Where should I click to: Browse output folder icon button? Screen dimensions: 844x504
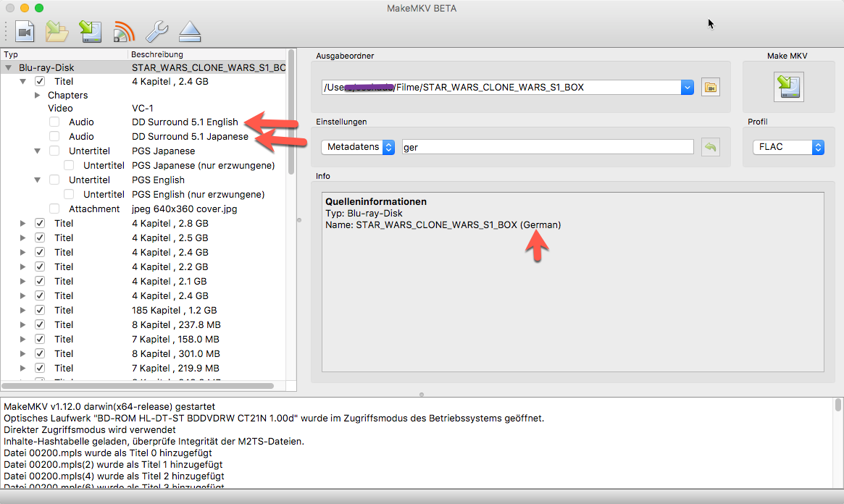point(711,87)
